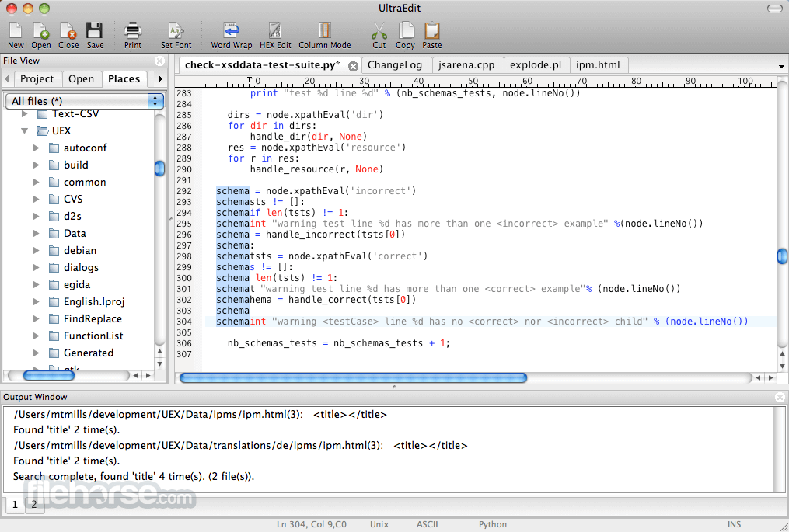Collapse the UEX folder
The width and height of the screenshot is (789, 532).
tap(24, 130)
